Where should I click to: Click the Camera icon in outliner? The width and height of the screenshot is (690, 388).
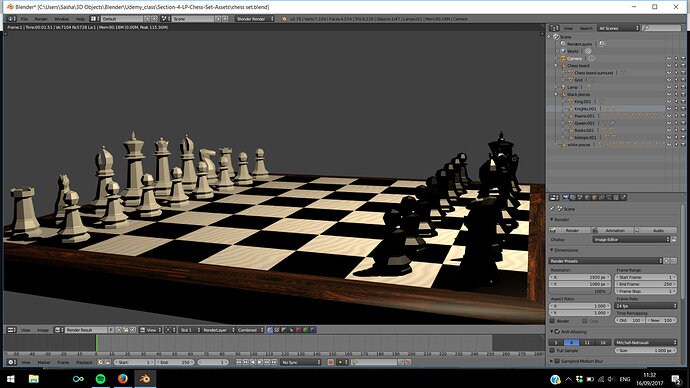563,58
